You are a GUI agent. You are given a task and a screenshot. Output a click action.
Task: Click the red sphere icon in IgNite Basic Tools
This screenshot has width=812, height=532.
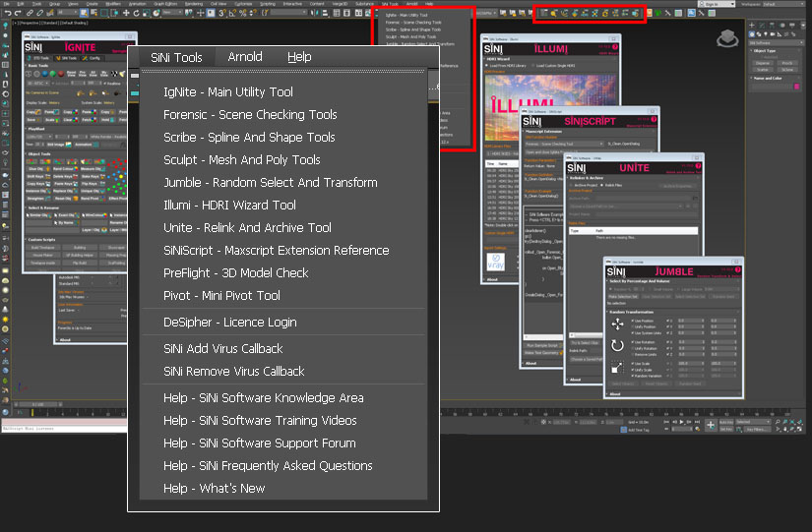tap(61, 74)
